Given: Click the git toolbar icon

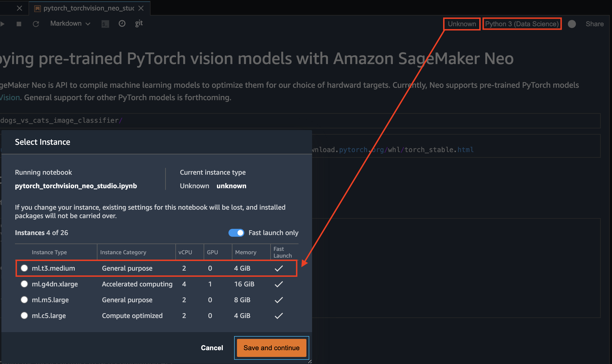Looking at the screenshot, I should click(139, 23).
